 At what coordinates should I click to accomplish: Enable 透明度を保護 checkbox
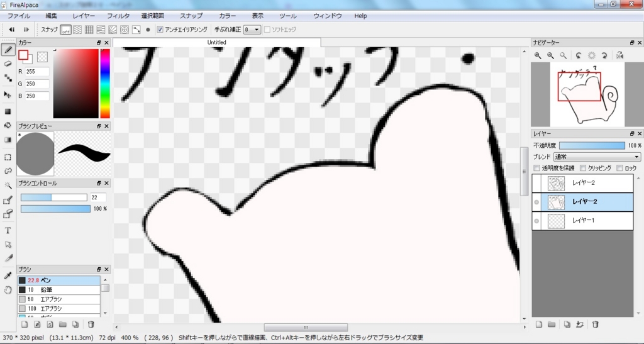coord(536,169)
